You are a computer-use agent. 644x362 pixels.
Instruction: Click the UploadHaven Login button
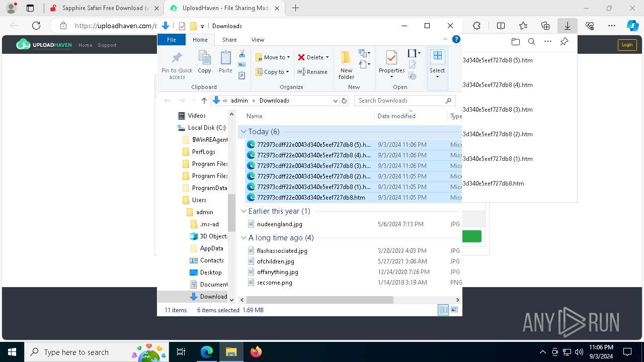point(627,45)
